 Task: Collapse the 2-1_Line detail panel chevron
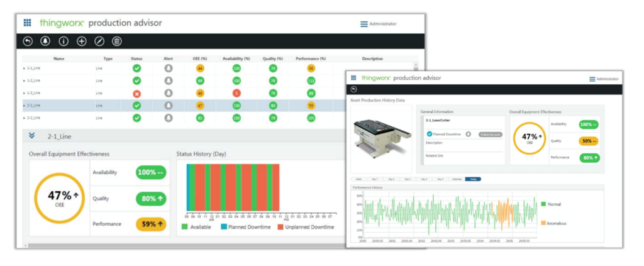[32, 136]
